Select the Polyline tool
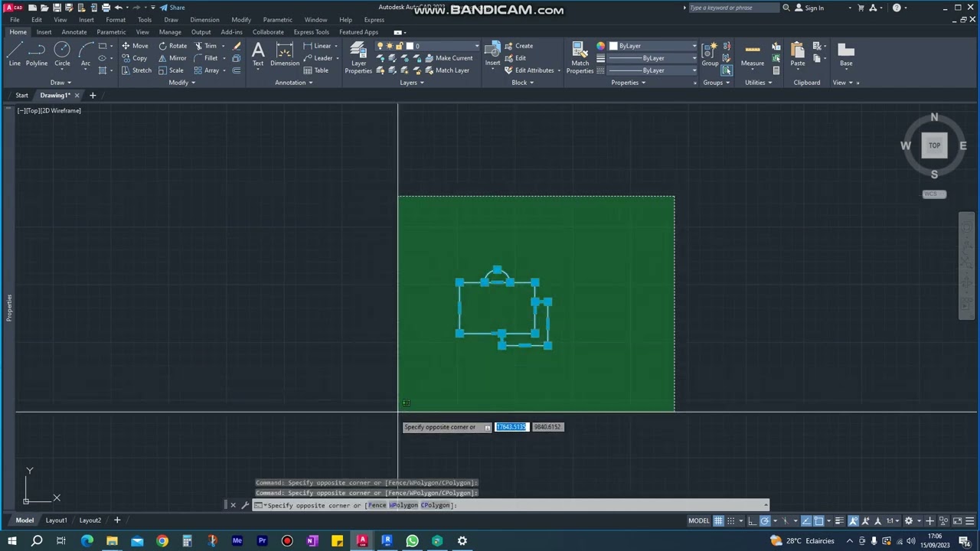The width and height of the screenshot is (980, 551). pos(37,54)
